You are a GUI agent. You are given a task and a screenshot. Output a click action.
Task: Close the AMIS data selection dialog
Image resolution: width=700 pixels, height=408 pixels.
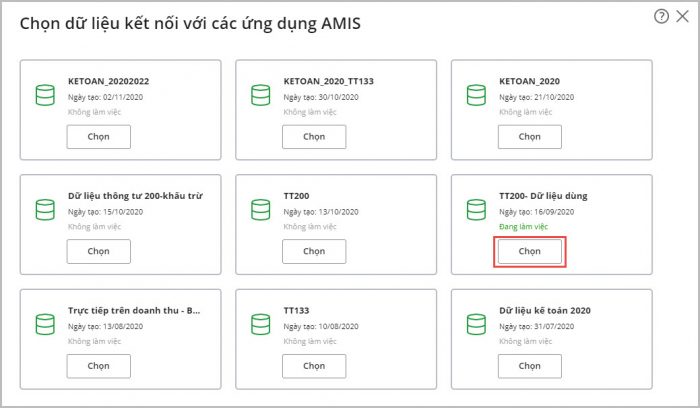[x=682, y=17]
